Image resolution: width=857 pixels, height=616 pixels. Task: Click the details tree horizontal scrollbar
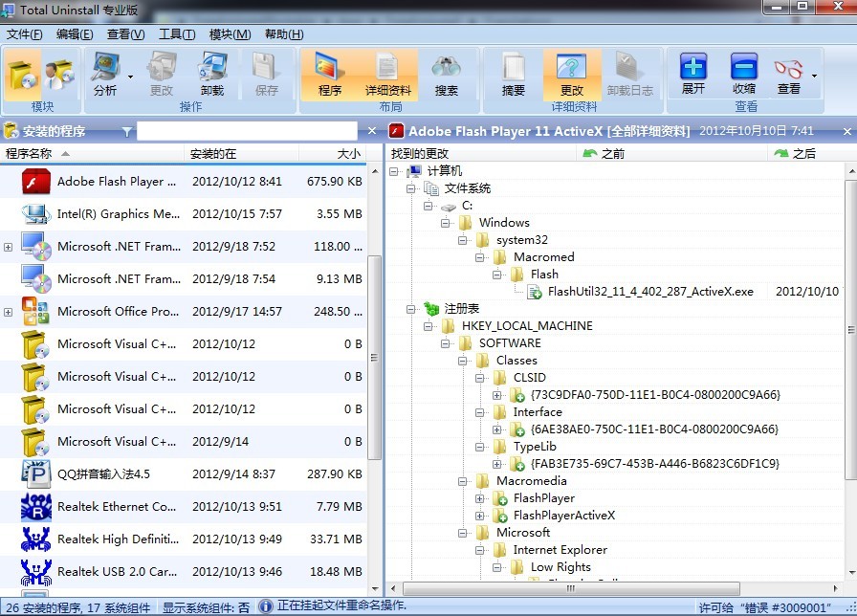(571, 588)
